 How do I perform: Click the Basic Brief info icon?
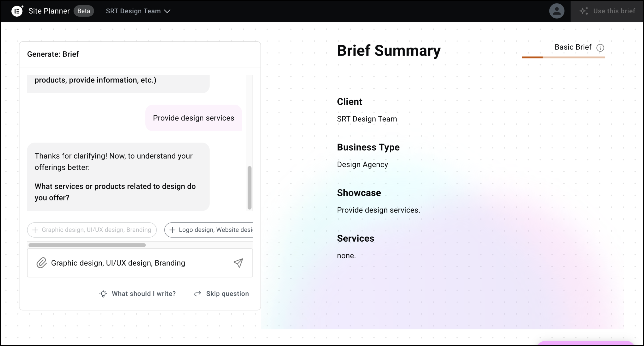point(600,48)
